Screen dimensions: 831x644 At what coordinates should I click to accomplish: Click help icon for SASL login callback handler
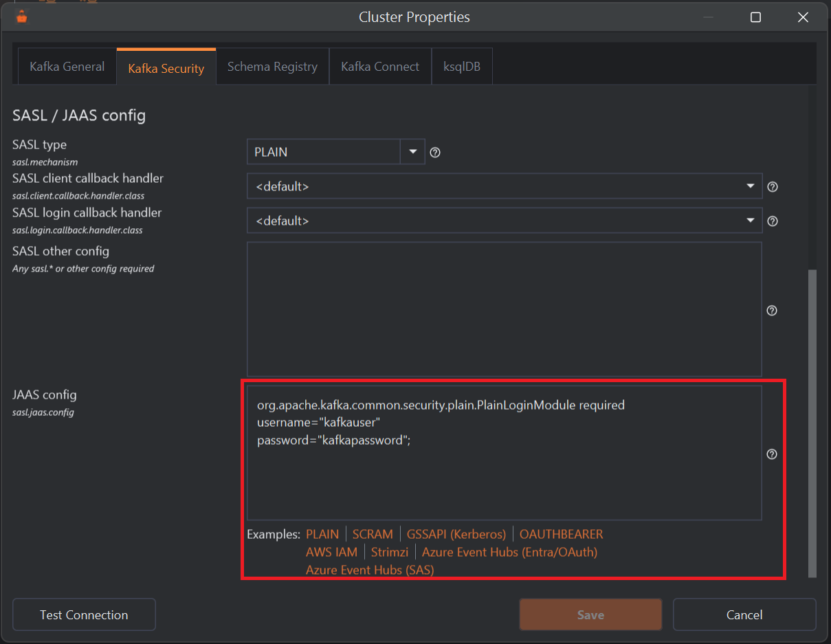(772, 221)
